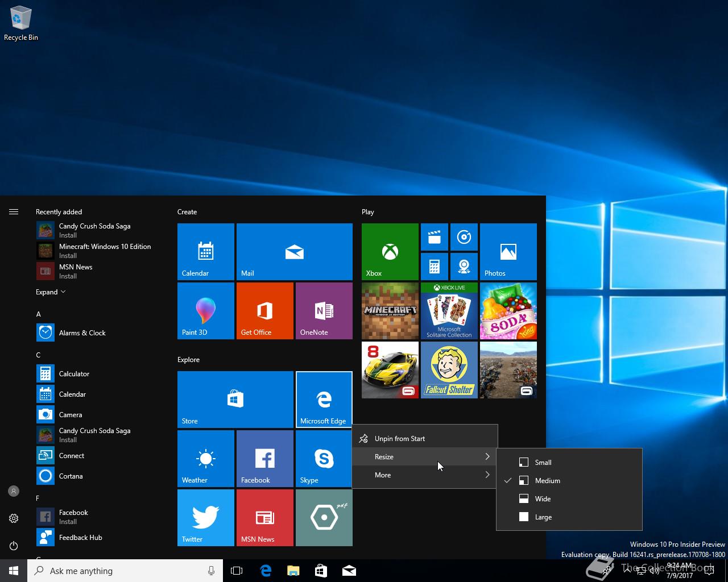Jump to letter A section header
The image size is (728, 582).
[39, 314]
